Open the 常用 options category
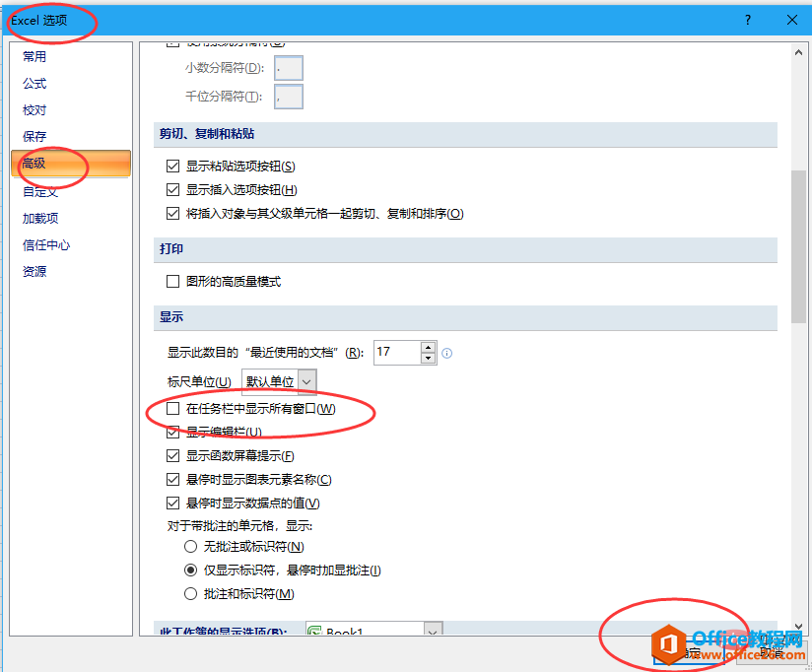This screenshot has height=672, width=812. tap(34, 56)
